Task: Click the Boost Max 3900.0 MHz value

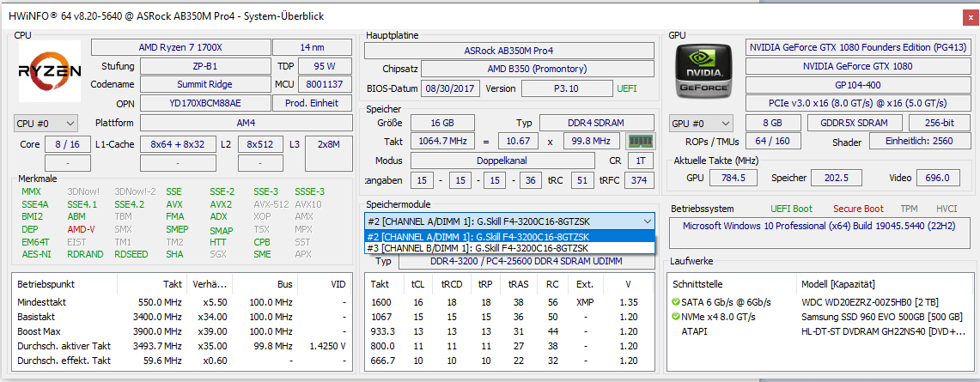Action: [x=160, y=331]
